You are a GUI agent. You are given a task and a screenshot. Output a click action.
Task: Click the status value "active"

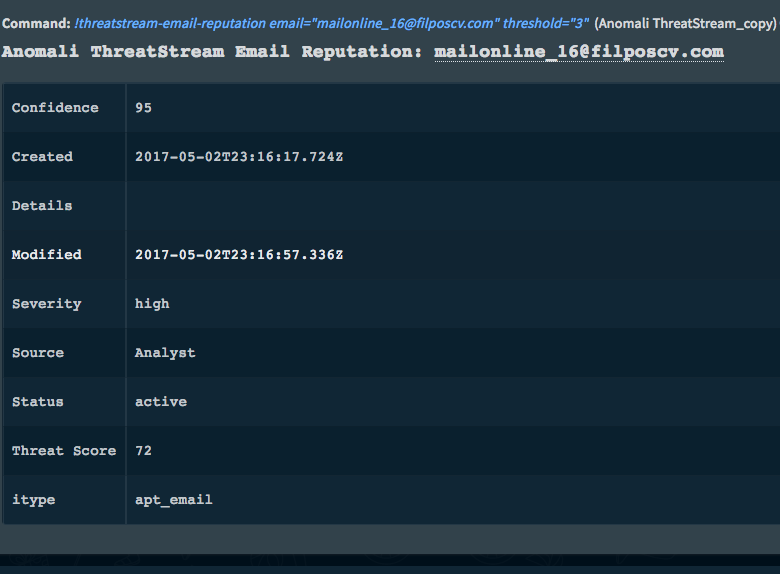click(x=161, y=402)
